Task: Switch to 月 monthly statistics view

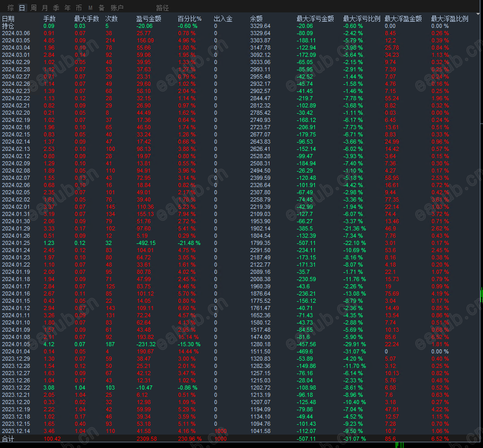Action: 44,8
